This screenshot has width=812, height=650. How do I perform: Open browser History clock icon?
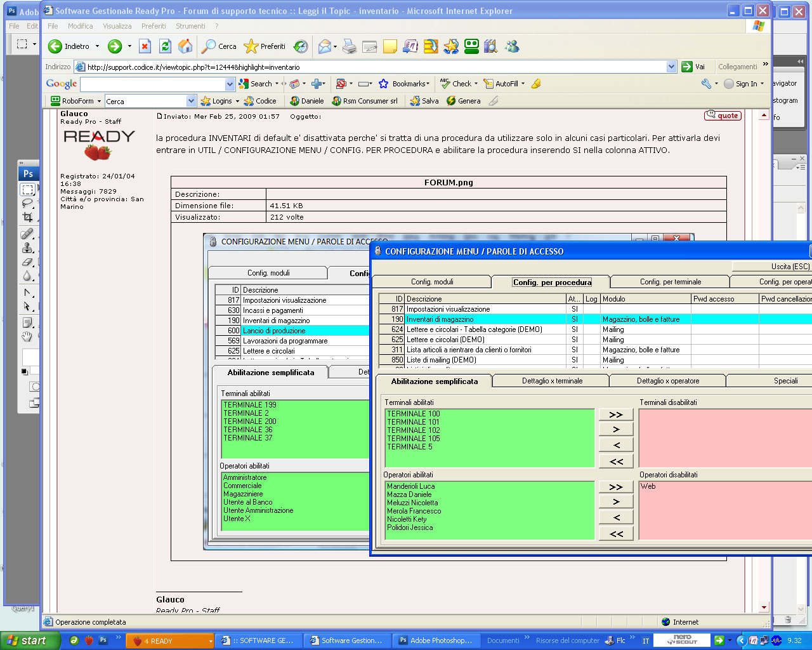point(301,46)
